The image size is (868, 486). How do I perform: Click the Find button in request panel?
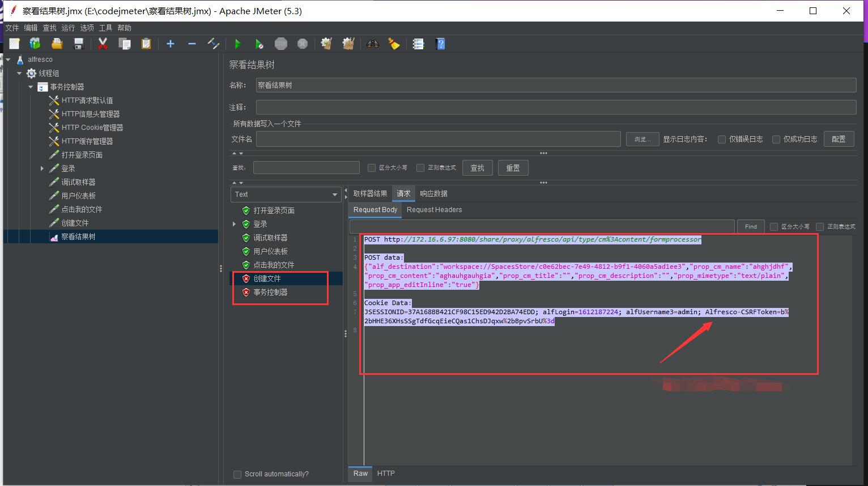click(x=751, y=226)
